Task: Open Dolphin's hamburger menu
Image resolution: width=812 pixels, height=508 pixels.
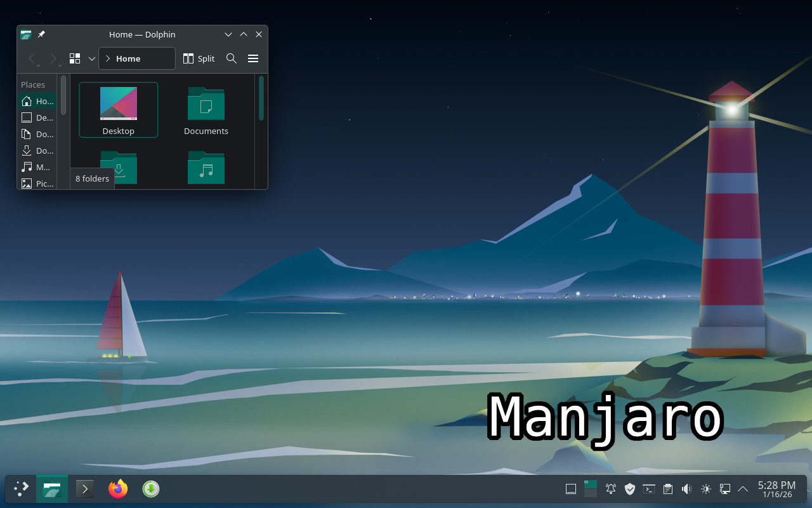Action: (253, 58)
